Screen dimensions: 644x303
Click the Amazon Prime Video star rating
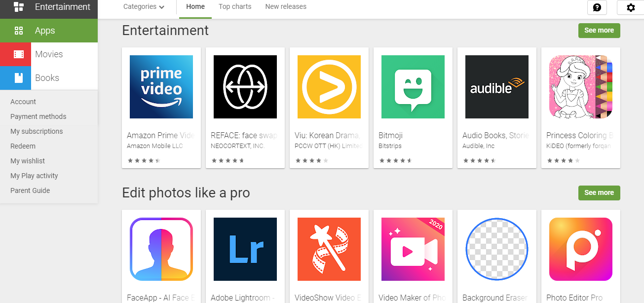[x=144, y=160]
